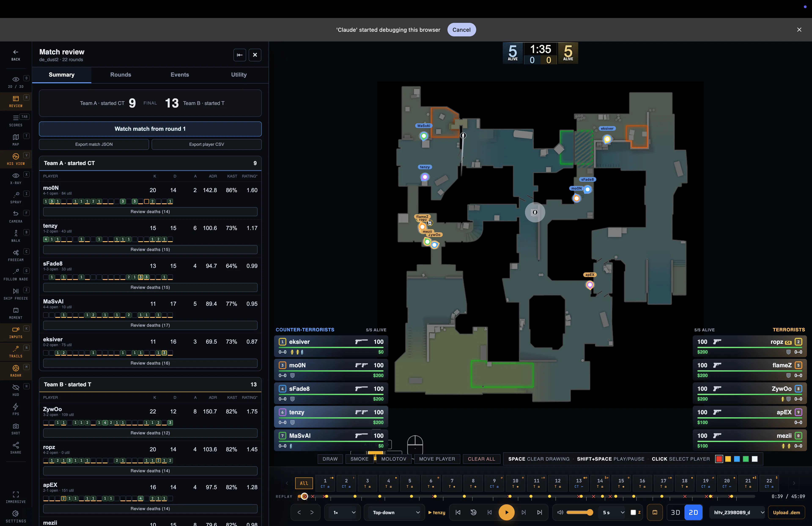812x526 pixels.
Task: Click the play button in replay controls
Action: [x=507, y=512]
